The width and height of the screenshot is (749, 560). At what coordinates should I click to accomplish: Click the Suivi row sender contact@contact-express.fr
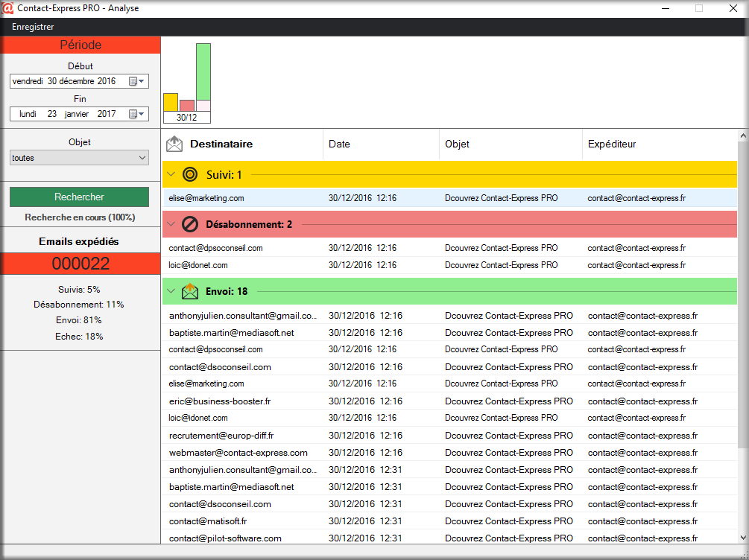pyautogui.click(x=636, y=197)
